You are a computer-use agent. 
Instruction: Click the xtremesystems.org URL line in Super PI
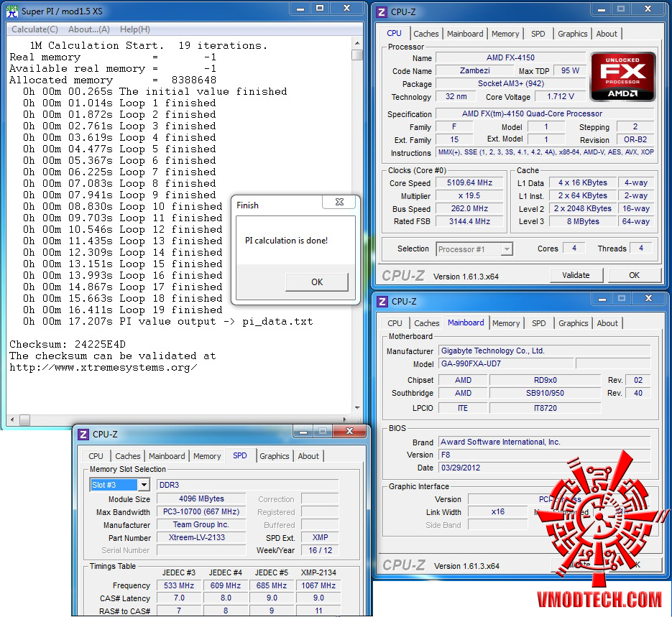103,367
